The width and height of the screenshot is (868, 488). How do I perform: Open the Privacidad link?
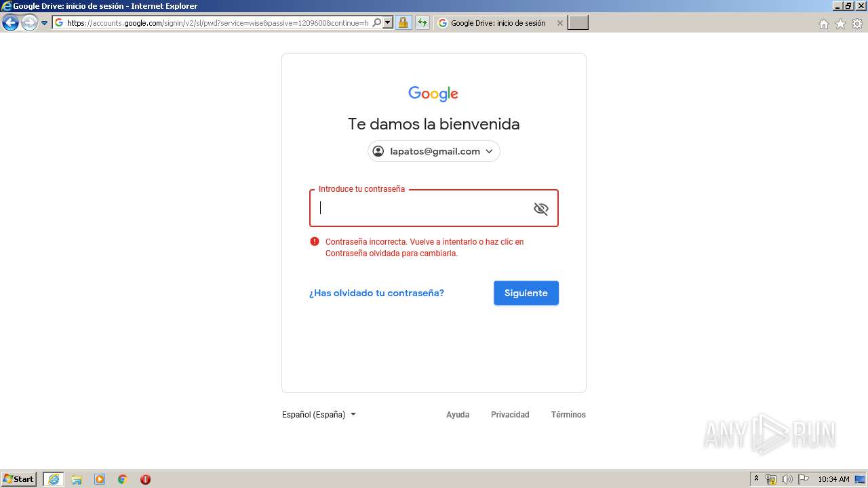[x=510, y=414]
